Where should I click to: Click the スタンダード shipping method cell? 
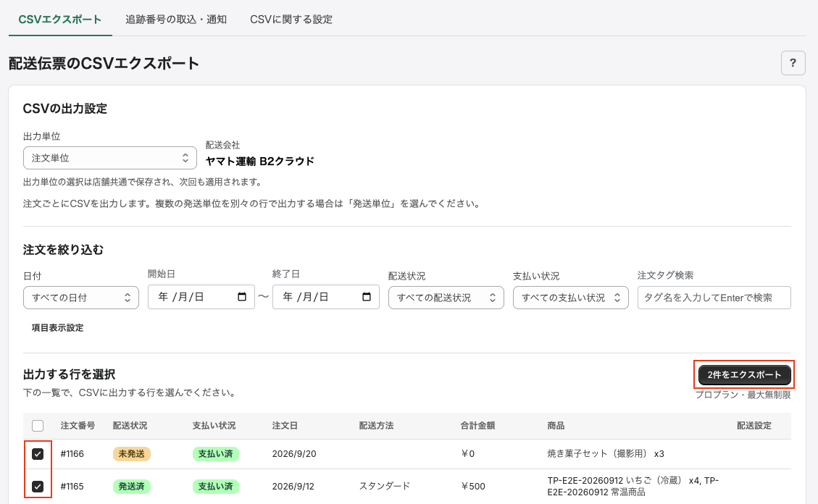[385, 487]
